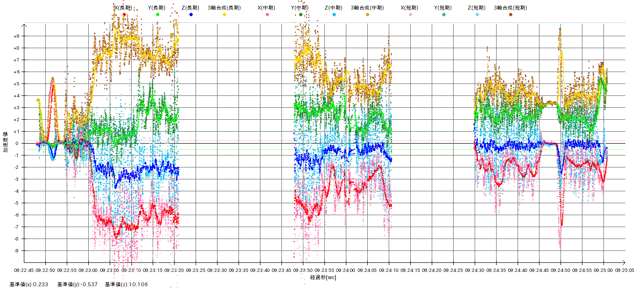Screen dimensions: 644x291
Task: Click the +9 label on the Y axis
Action: [16, 36]
